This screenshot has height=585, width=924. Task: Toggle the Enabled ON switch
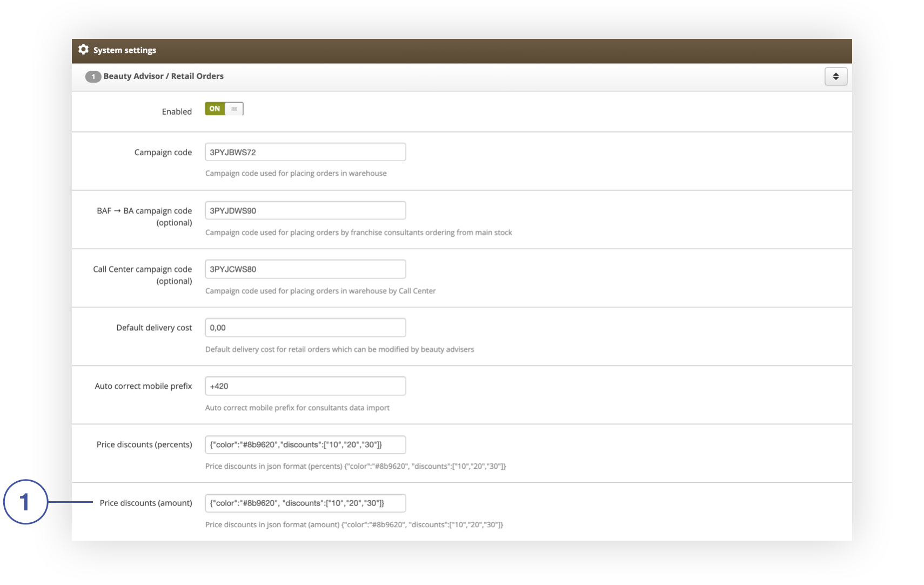click(224, 109)
